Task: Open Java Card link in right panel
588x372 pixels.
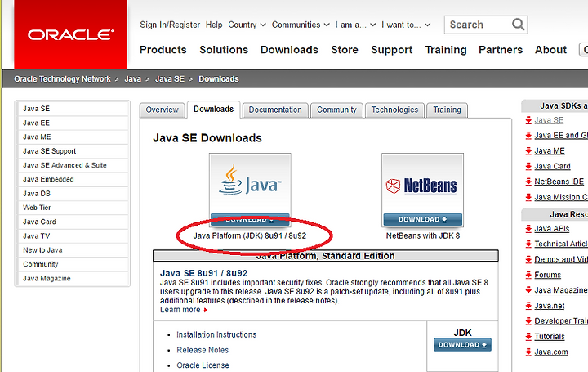Action: (x=552, y=166)
